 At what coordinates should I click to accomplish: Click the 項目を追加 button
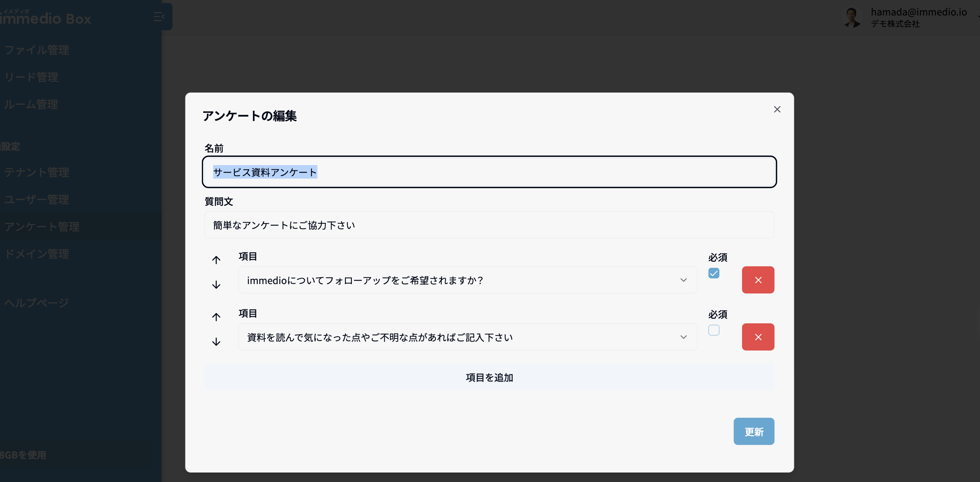489,377
